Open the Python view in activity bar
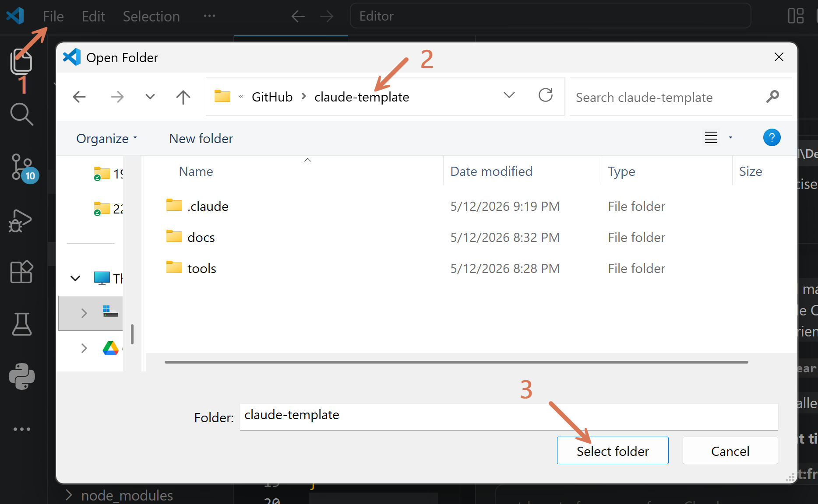 click(22, 376)
